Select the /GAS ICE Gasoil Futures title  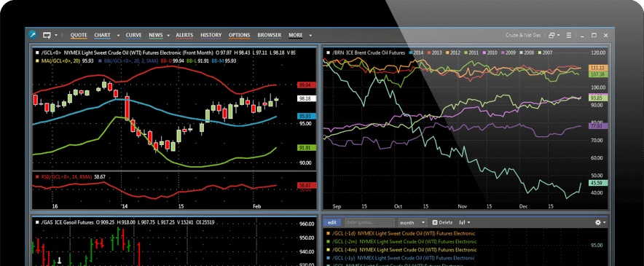coord(67,222)
